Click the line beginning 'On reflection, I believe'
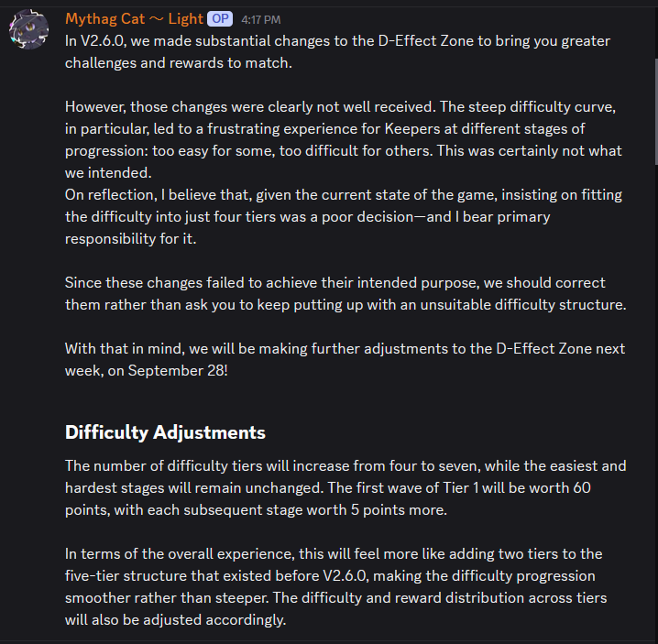The width and height of the screenshot is (658, 644). click(344, 195)
